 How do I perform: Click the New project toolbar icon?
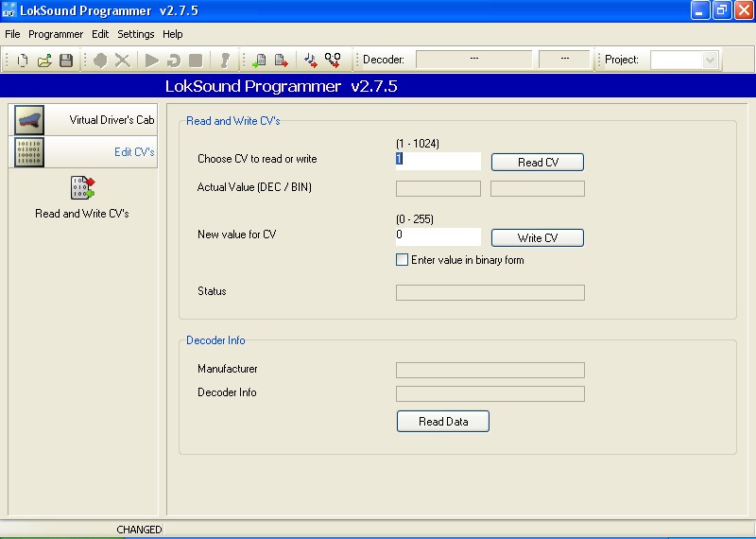[22, 61]
